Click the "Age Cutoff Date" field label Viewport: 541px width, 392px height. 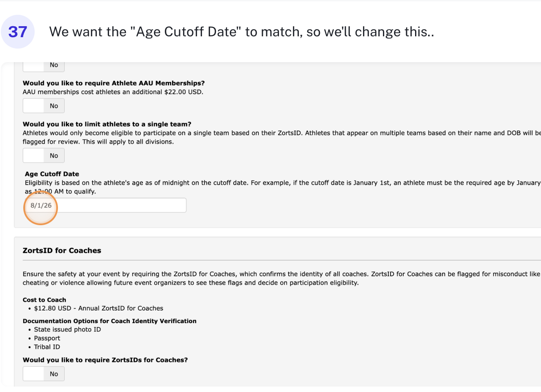[x=52, y=174]
